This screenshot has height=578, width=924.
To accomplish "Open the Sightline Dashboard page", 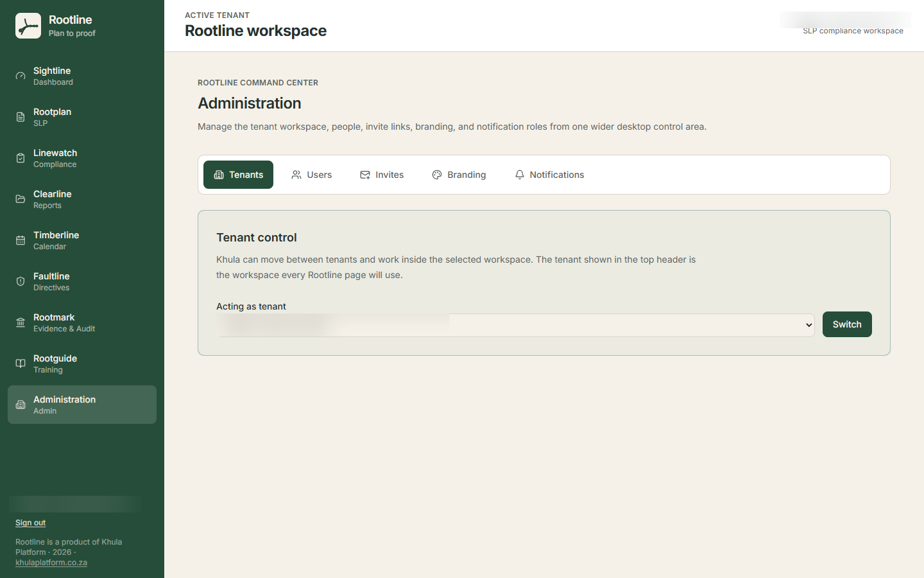I will tap(82, 76).
